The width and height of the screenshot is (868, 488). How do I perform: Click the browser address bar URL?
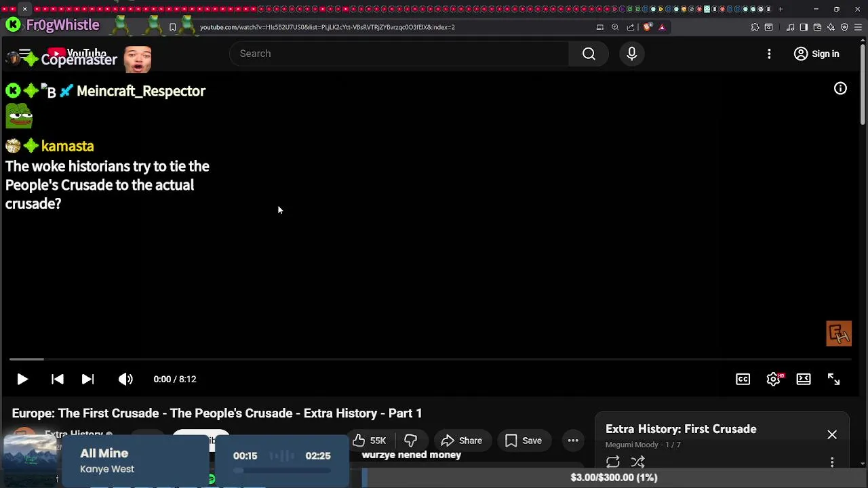pyautogui.click(x=327, y=27)
